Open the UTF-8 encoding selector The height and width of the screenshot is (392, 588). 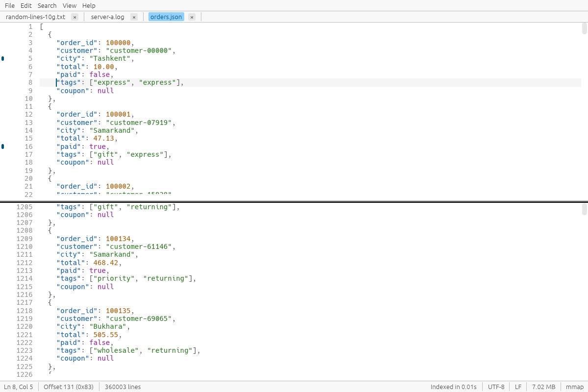pyautogui.click(x=496, y=387)
